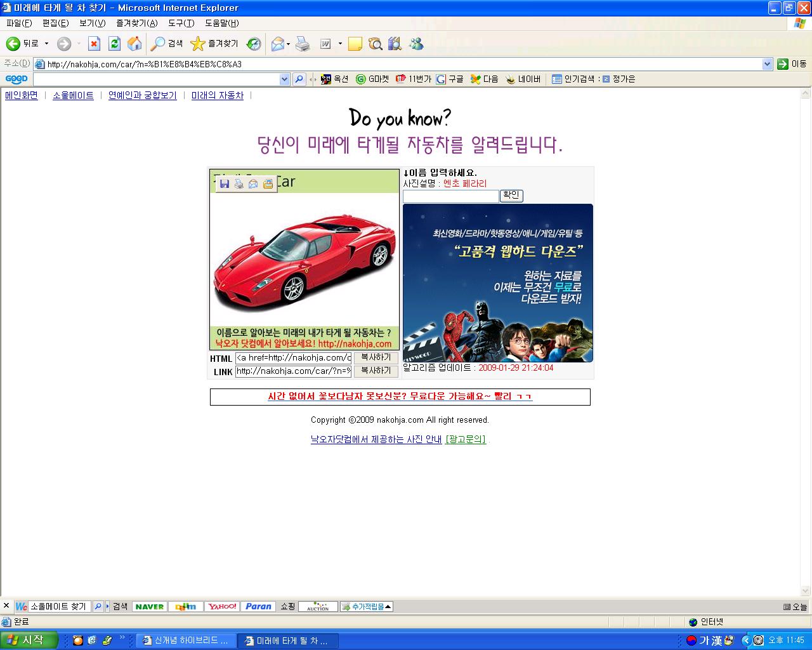The image size is (812, 650).
Task: Click the Good toolbar magnifier search button
Action: [299, 79]
